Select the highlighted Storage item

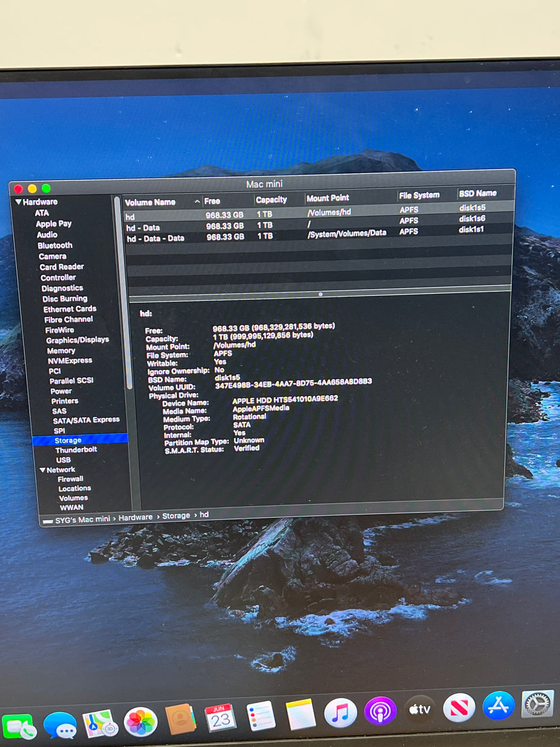pyautogui.click(x=80, y=439)
